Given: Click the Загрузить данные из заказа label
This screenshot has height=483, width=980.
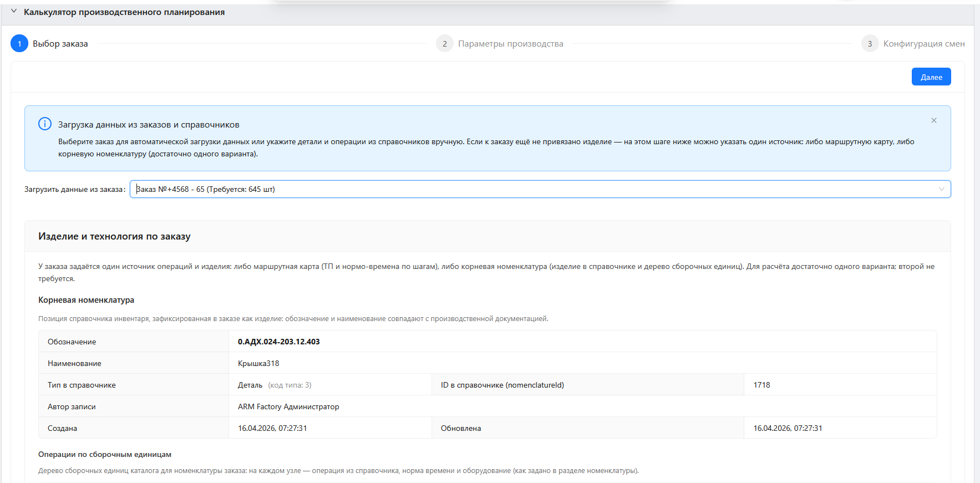Looking at the screenshot, I should (75, 189).
